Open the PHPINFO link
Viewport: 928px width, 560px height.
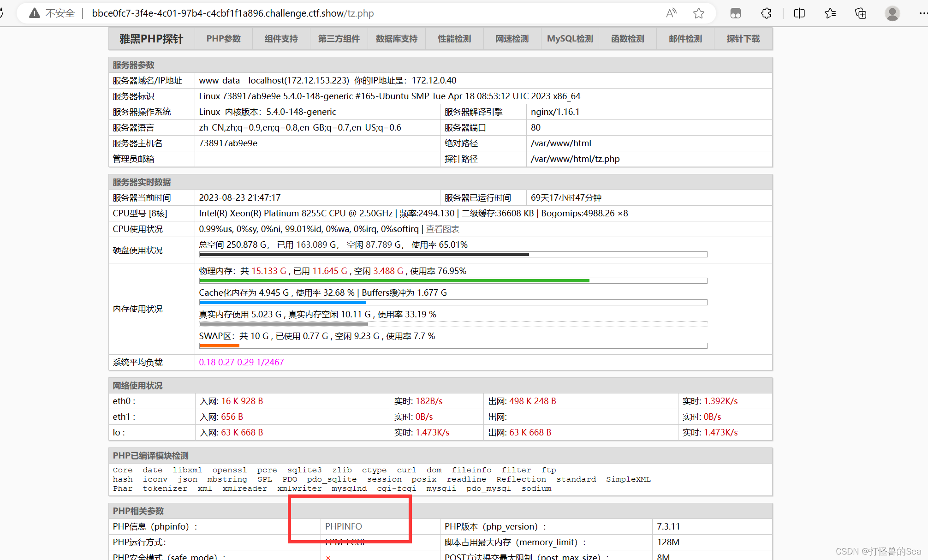pos(343,526)
